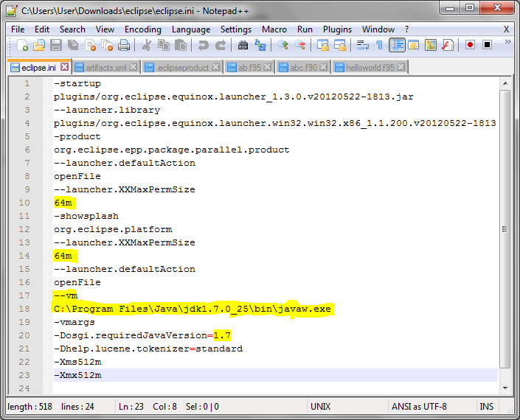Click the text org.eclipse.platform on line 12
Viewport: 520px width, 420px height.
(113, 229)
